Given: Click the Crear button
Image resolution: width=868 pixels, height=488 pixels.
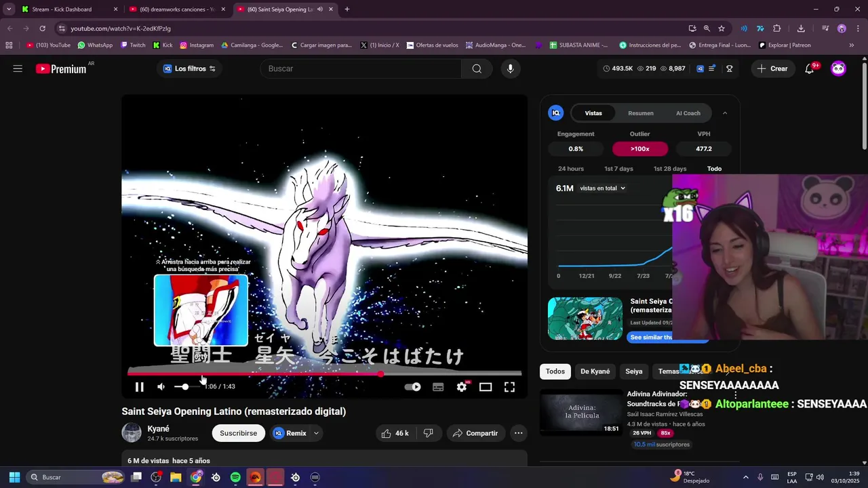Looking at the screenshot, I should point(773,68).
